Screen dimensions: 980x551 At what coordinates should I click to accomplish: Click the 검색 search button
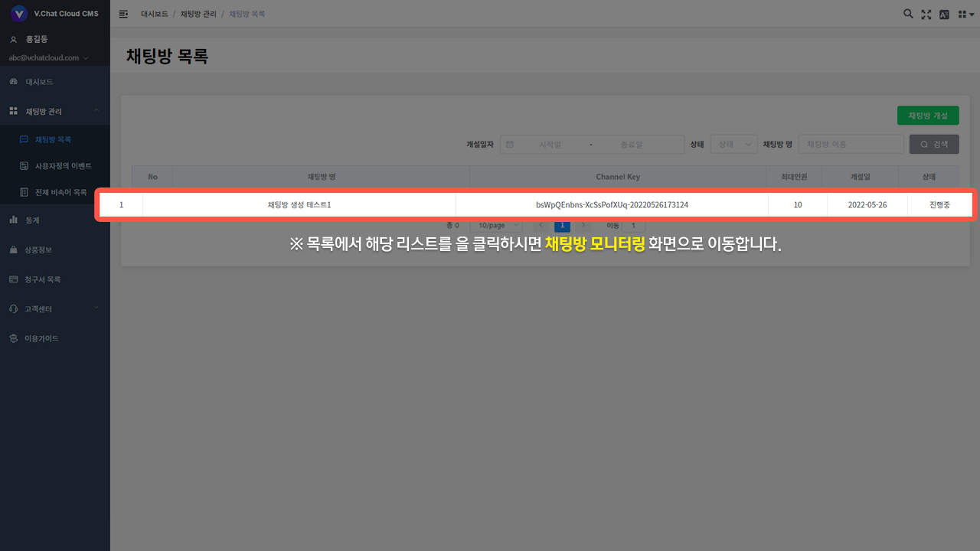point(934,144)
